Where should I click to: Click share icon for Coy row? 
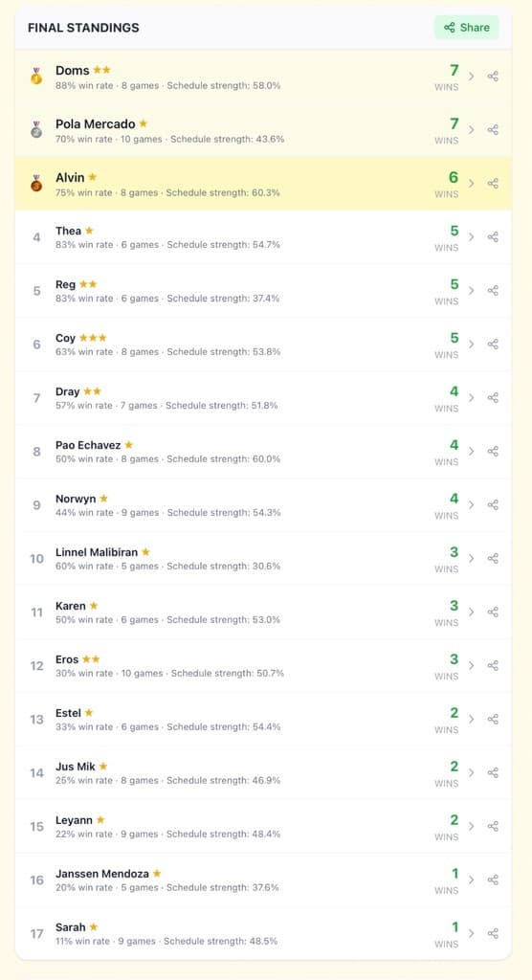click(x=493, y=344)
